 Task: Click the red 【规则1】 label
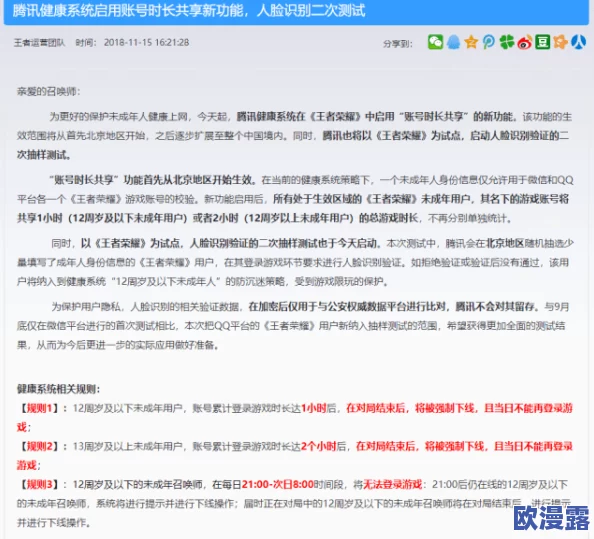pyautogui.click(x=39, y=408)
